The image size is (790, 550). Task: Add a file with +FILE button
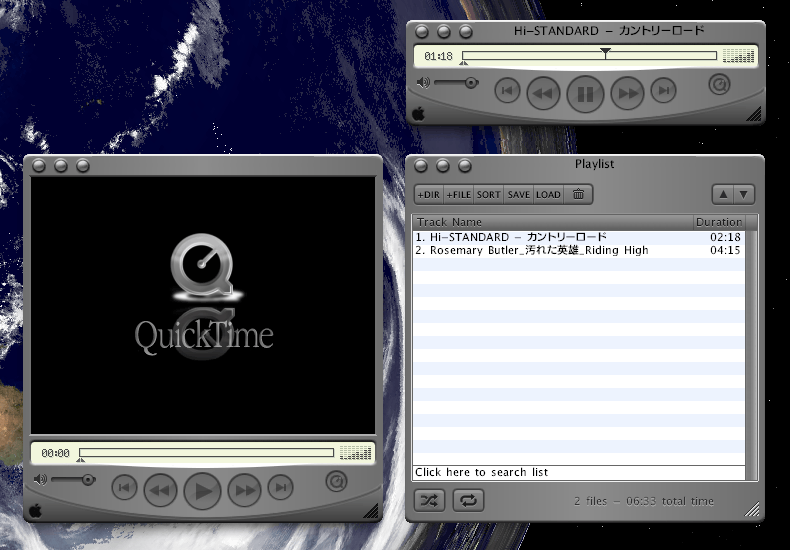(x=458, y=195)
